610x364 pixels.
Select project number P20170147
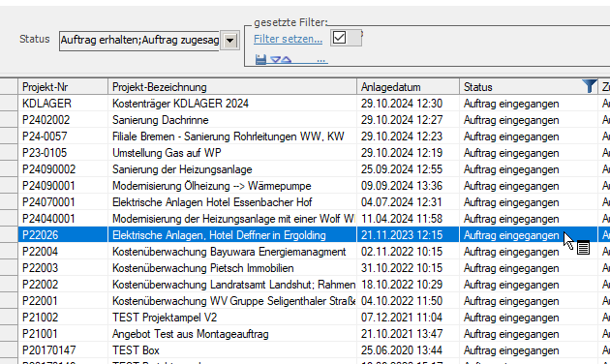pyautogui.click(x=48, y=350)
